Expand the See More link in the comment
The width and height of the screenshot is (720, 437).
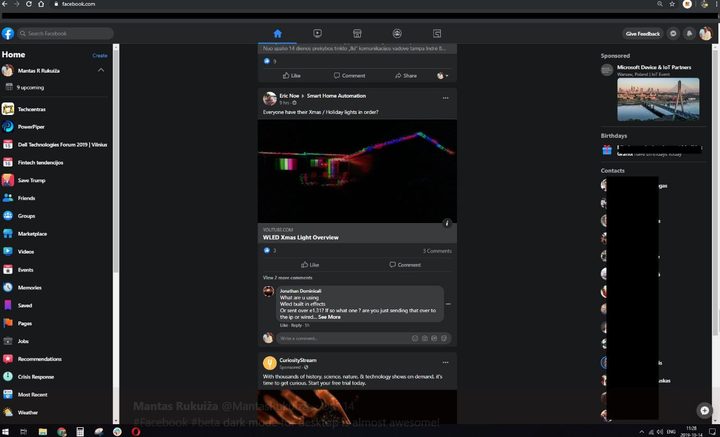[329, 316]
